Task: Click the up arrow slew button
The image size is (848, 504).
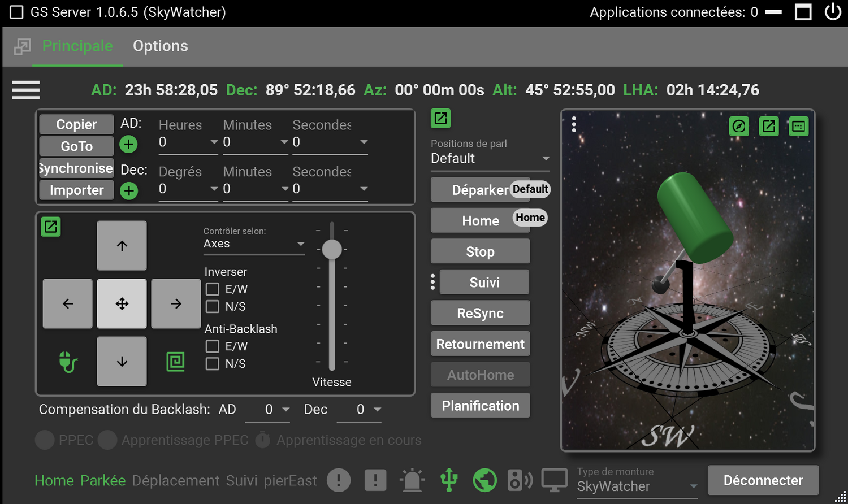Action: click(122, 246)
